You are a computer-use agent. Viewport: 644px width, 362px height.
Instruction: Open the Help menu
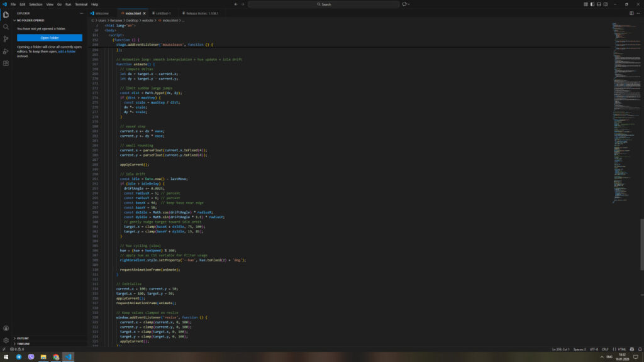point(94,4)
